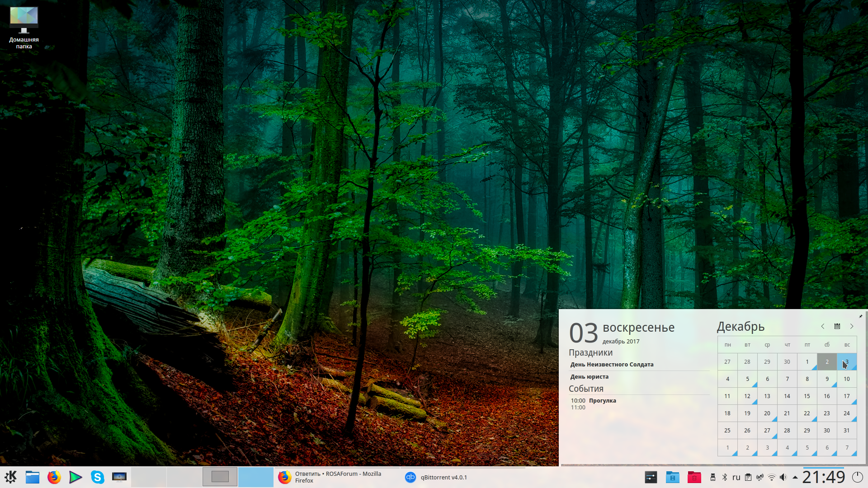The height and width of the screenshot is (488, 868).
Task: Pin the calendar popup open
Action: coord(861,316)
